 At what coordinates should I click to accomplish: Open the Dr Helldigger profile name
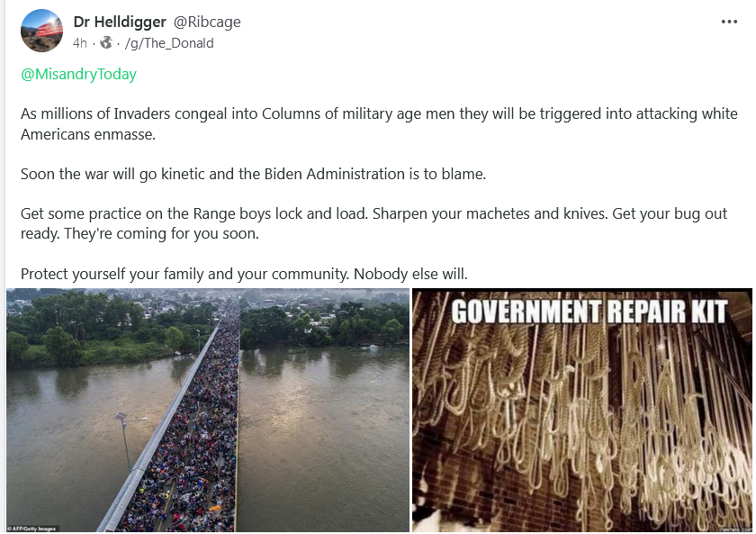tap(120, 22)
